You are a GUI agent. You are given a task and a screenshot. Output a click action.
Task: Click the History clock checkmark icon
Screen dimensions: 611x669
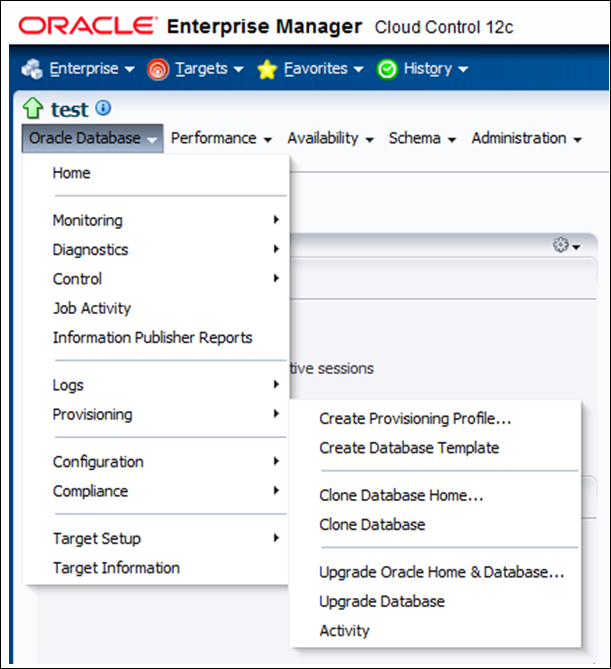387,69
